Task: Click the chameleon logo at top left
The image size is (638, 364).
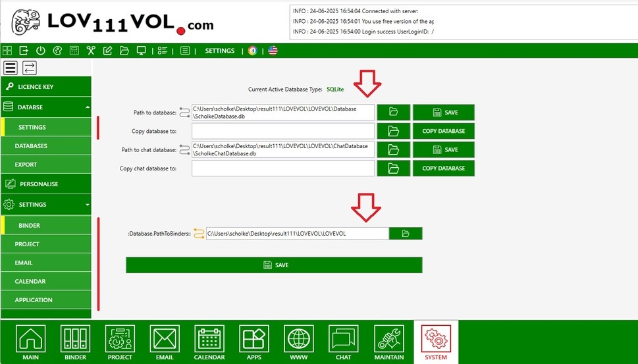Action: [25, 22]
